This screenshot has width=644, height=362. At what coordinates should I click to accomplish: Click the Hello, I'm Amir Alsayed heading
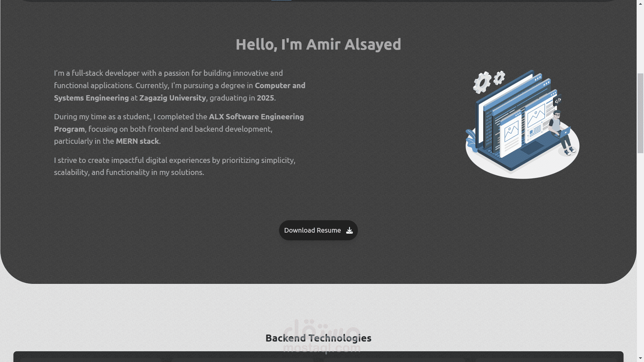(x=318, y=44)
